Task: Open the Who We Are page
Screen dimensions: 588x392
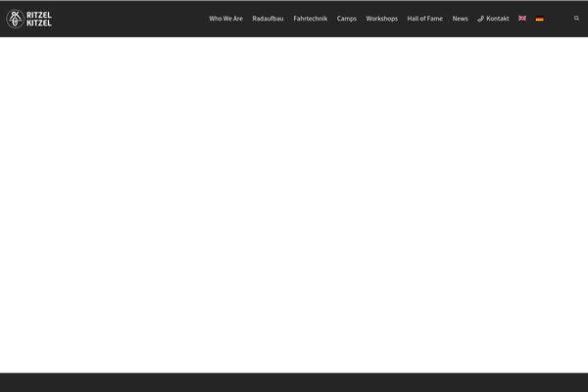Action: click(225, 19)
